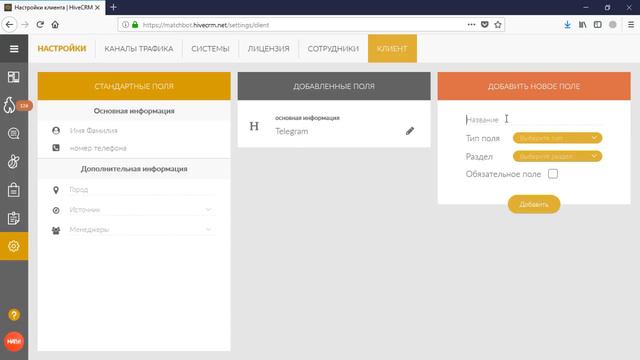
Task: Switch to the license tab
Action: tap(268, 49)
